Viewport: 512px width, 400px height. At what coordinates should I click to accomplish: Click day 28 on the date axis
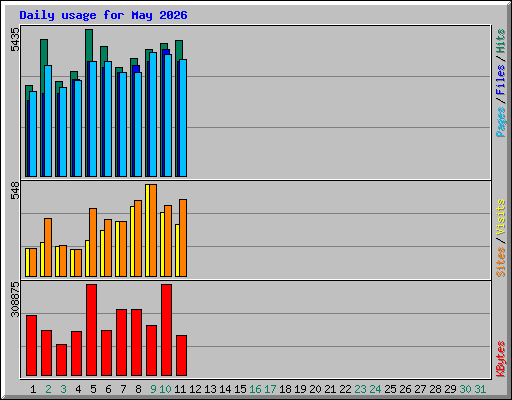435,389
